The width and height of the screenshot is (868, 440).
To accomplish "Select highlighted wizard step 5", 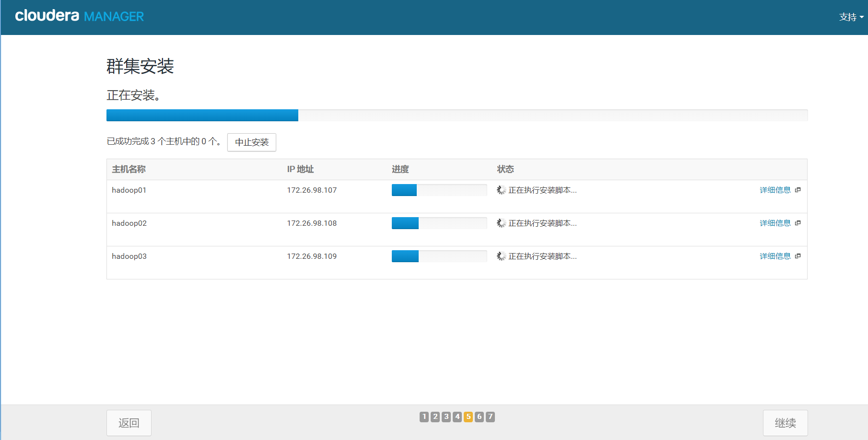I will pos(468,417).
